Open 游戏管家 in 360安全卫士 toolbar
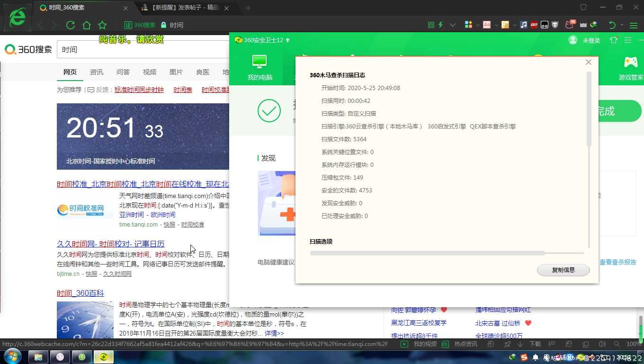Image resolution: width=644 pixels, height=364 pixels. tap(630, 68)
